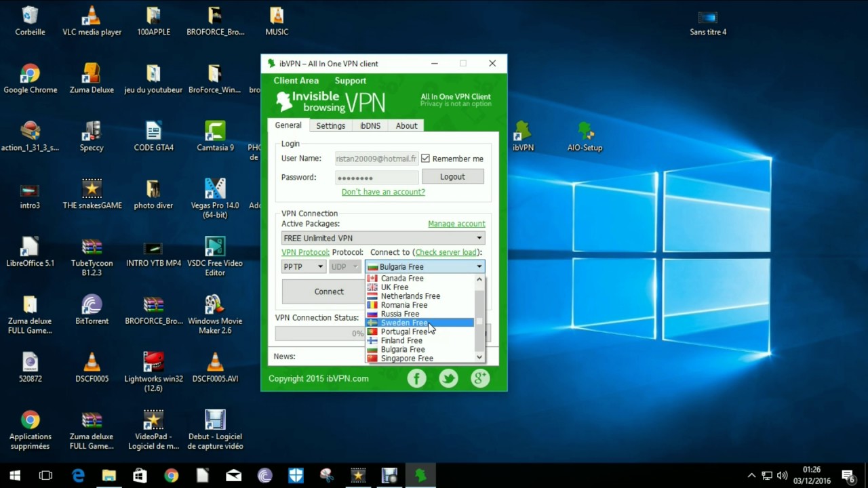Open the Manage account link
868x488 pixels.
point(456,224)
